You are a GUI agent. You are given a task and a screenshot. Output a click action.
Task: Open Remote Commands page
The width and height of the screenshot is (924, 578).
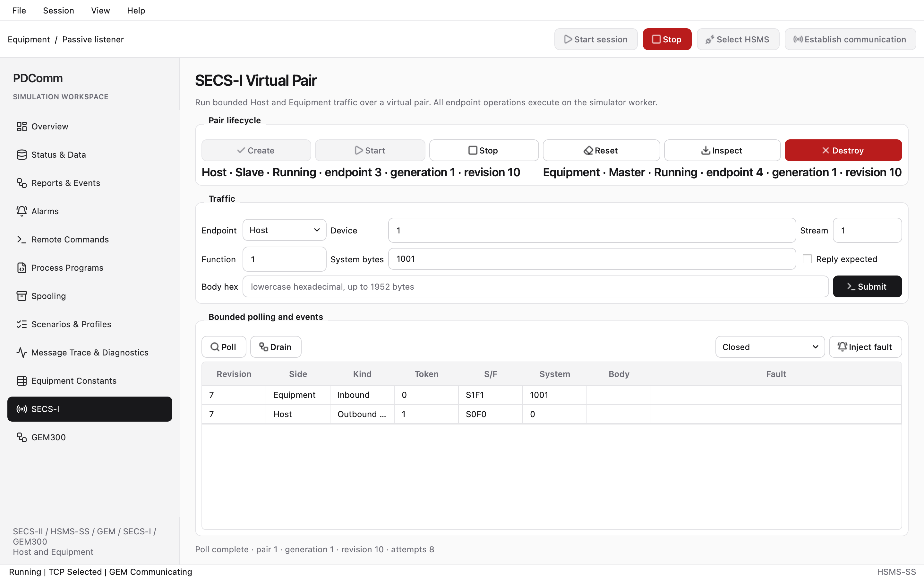[x=90, y=240]
